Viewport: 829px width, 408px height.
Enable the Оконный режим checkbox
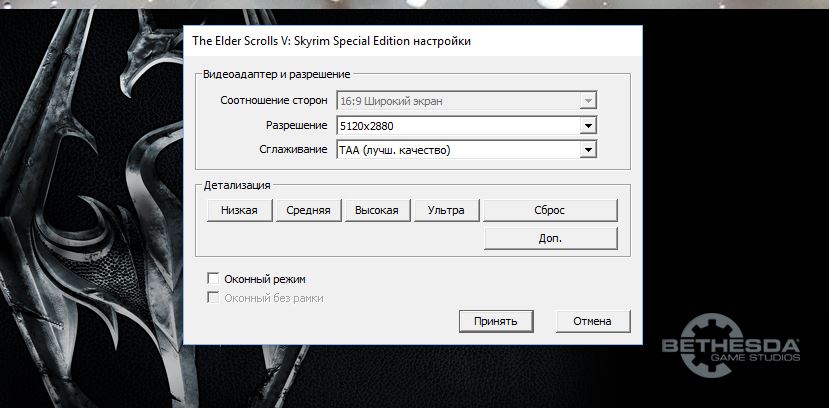point(213,279)
